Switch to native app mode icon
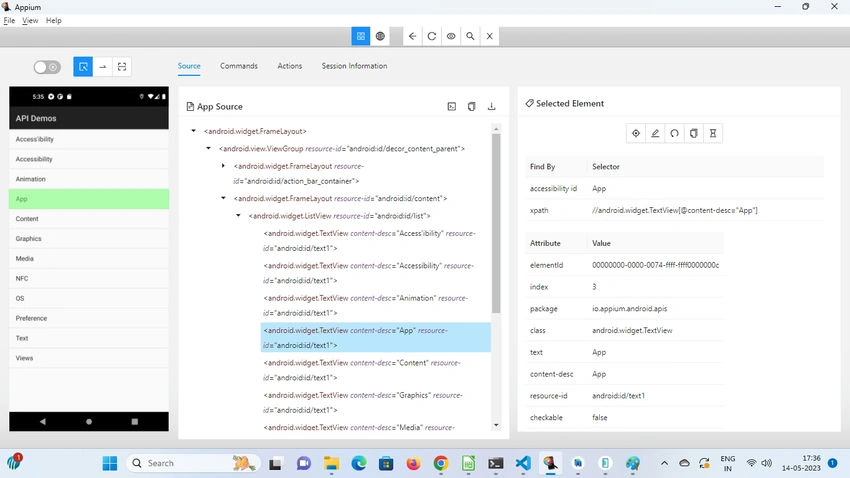The height and width of the screenshot is (478, 850). (x=360, y=36)
